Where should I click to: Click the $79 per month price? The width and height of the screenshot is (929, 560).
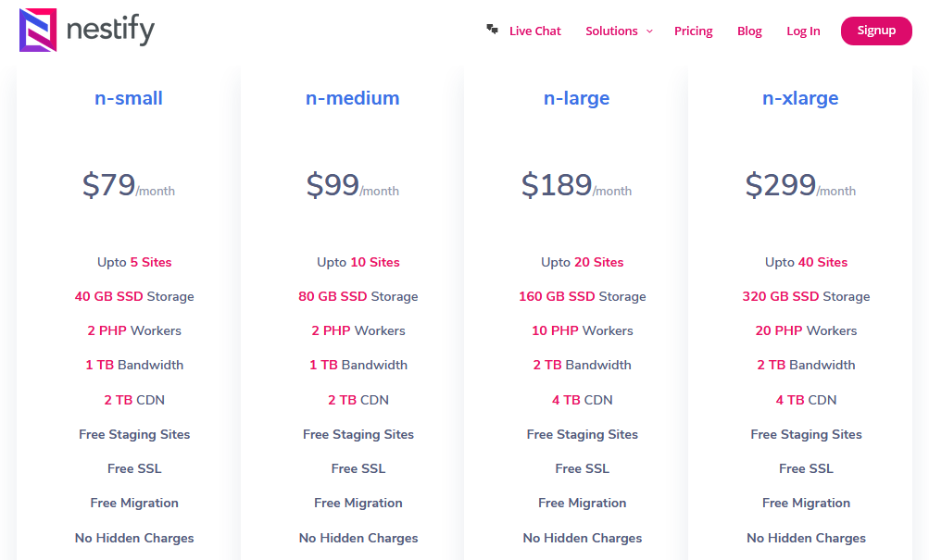click(128, 185)
